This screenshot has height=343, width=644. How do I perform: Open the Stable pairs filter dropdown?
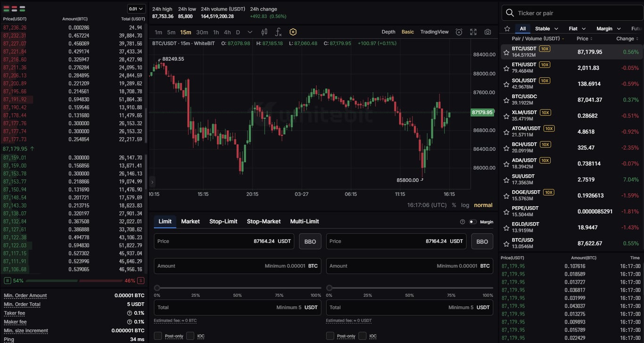click(x=543, y=28)
